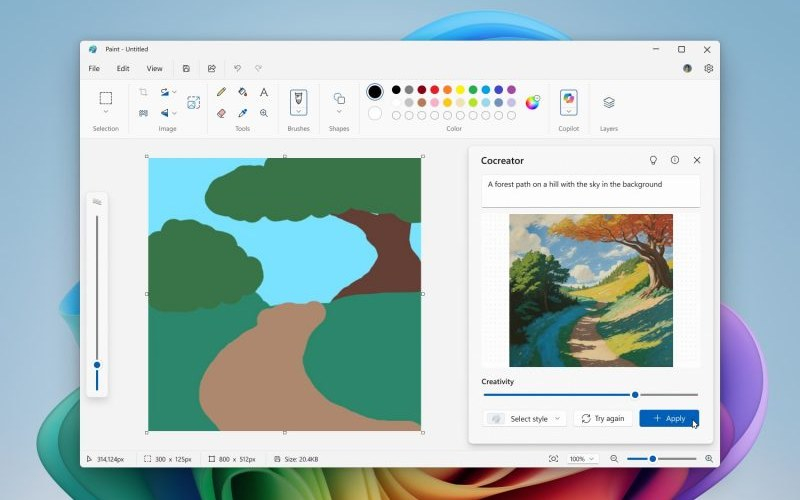This screenshot has width=800, height=500.
Task: Expand the Selection tool dropdown
Action: [x=105, y=113]
